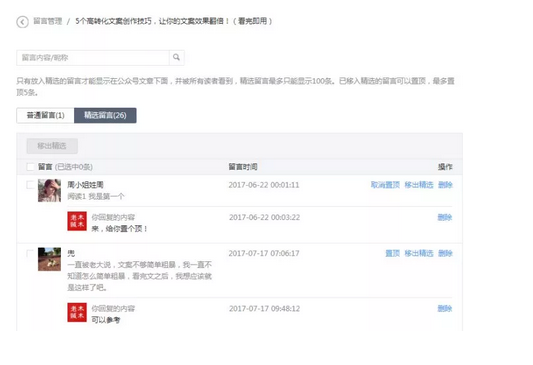Click the search magnifier icon
Image resolution: width=533 pixels, height=365 pixels.
click(176, 57)
